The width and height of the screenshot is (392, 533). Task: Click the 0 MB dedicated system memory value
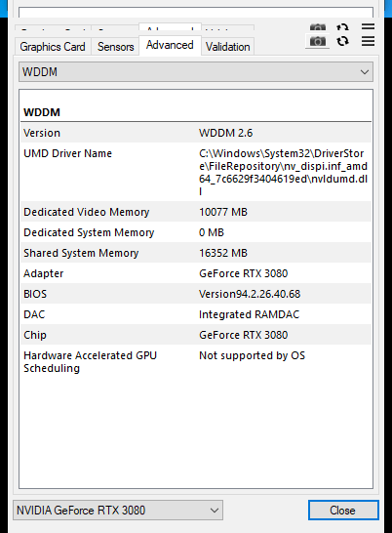tap(212, 232)
